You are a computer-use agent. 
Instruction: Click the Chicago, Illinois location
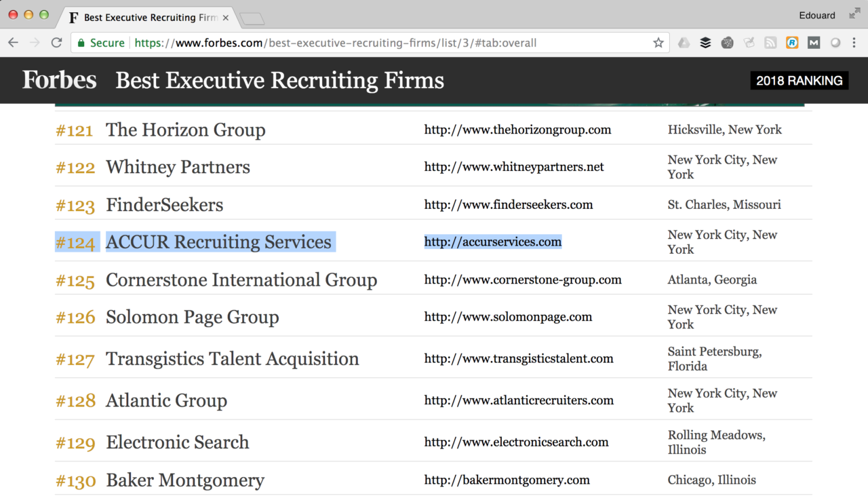(x=712, y=480)
